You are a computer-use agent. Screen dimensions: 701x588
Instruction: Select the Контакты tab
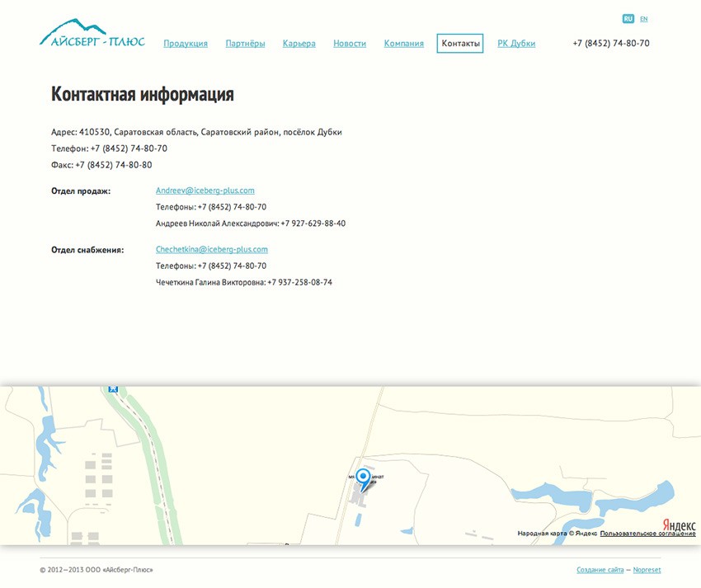[460, 44]
